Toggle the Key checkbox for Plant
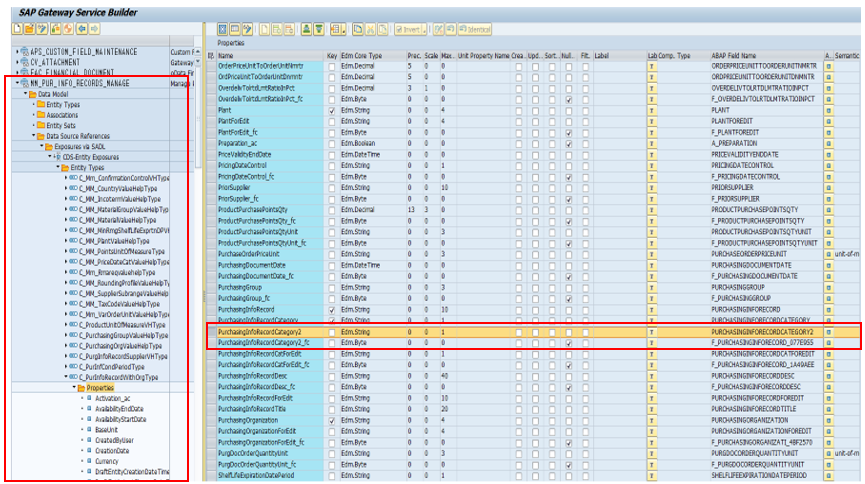The height and width of the screenshot is (484, 865). click(332, 110)
